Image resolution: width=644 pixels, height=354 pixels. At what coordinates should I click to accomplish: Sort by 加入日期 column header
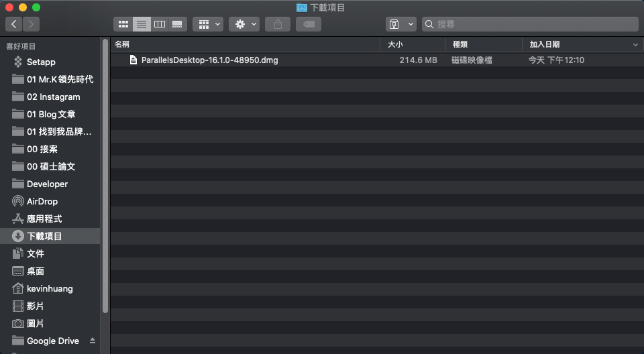point(545,44)
